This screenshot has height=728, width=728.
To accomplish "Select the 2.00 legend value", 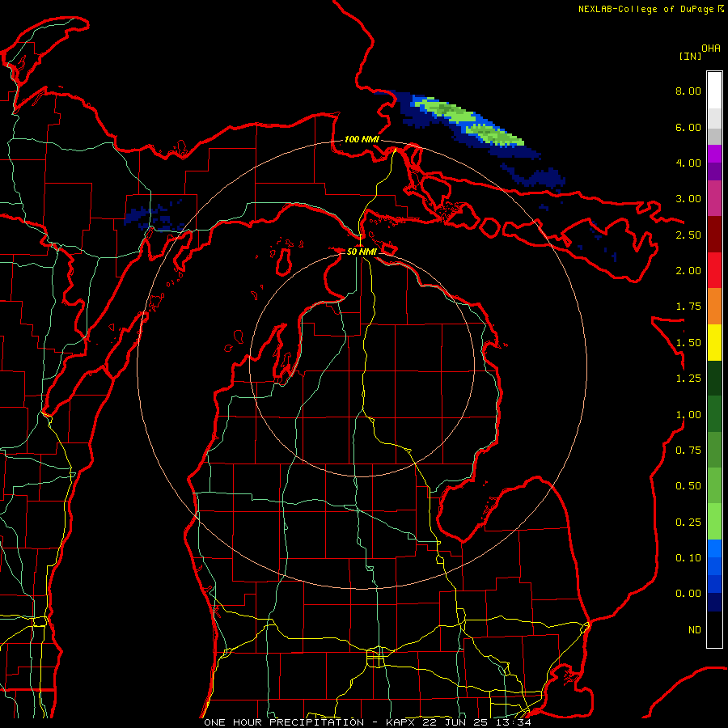I will pyautogui.click(x=688, y=271).
